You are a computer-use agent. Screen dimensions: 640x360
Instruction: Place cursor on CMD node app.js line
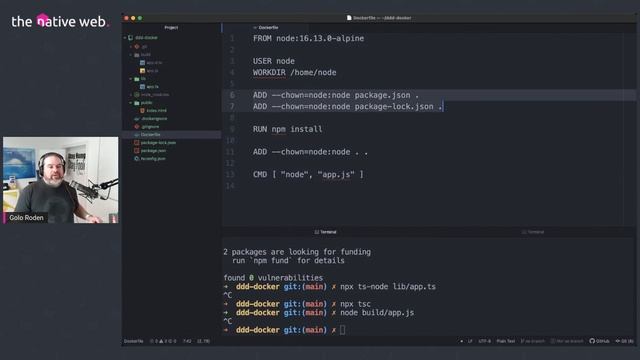[308, 175]
